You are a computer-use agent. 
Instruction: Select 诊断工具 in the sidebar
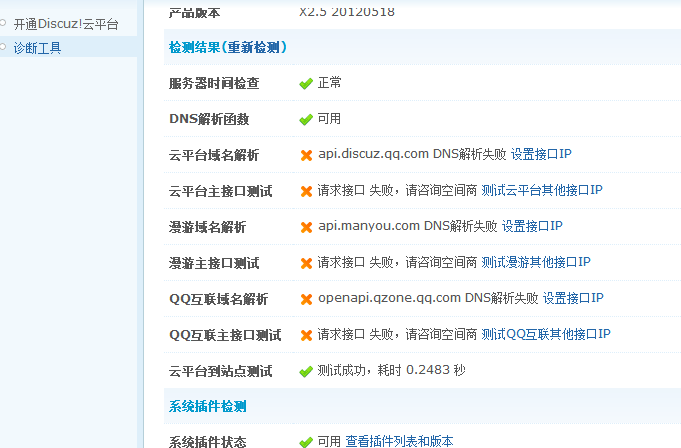pyautogui.click(x=37, y=47)
